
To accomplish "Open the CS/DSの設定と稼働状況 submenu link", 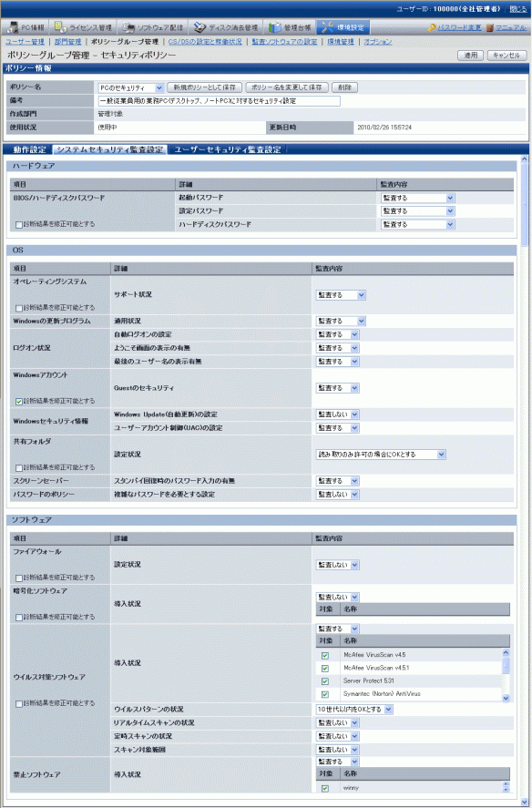I will (x=205, y=42).
